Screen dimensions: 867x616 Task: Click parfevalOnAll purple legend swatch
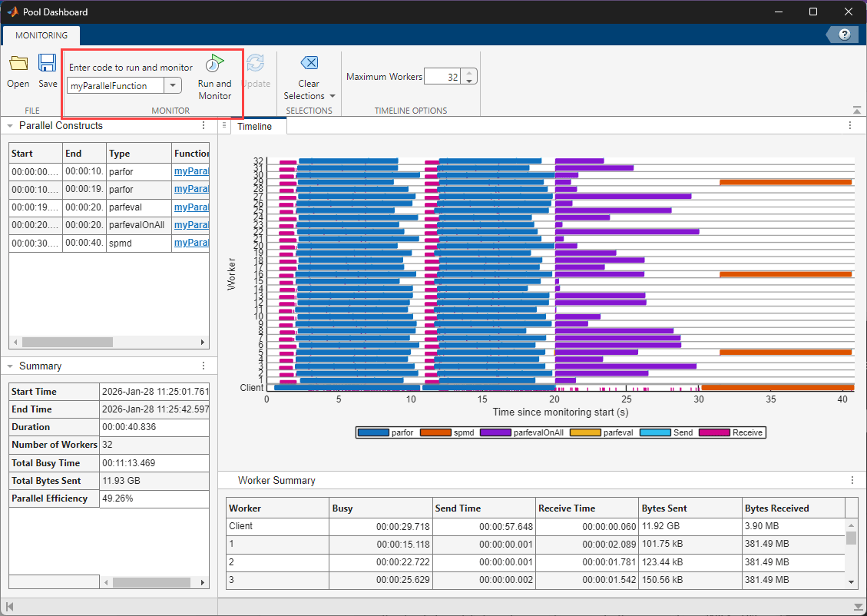(x=495, y=432)
